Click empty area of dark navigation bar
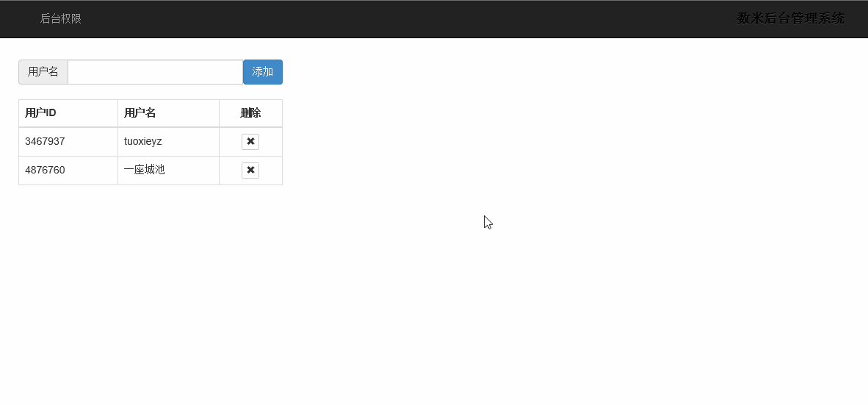Image resolution: width=868 pixels, height=405 pixels. click(410, 19)
